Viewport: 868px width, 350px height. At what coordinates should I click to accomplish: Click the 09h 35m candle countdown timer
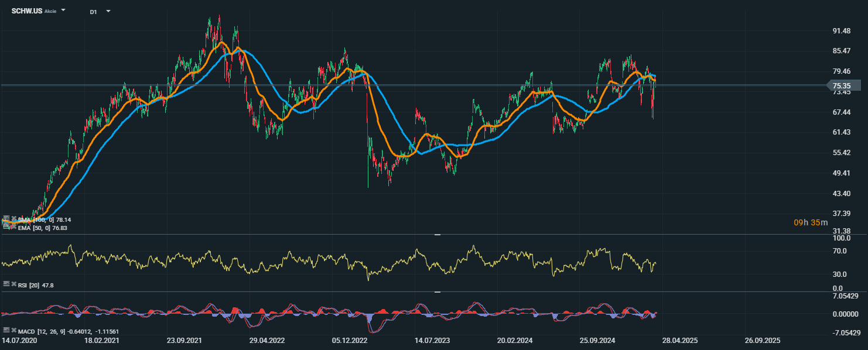[811, 222]
